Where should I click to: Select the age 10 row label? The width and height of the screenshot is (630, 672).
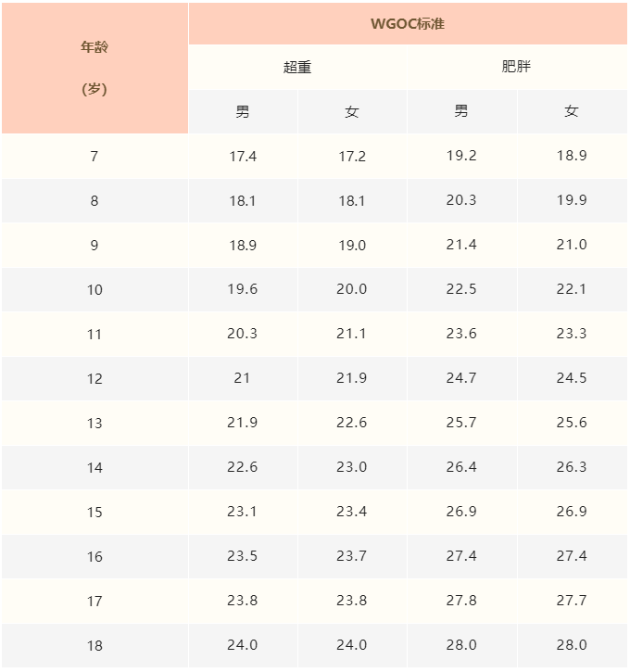(94, 290)
